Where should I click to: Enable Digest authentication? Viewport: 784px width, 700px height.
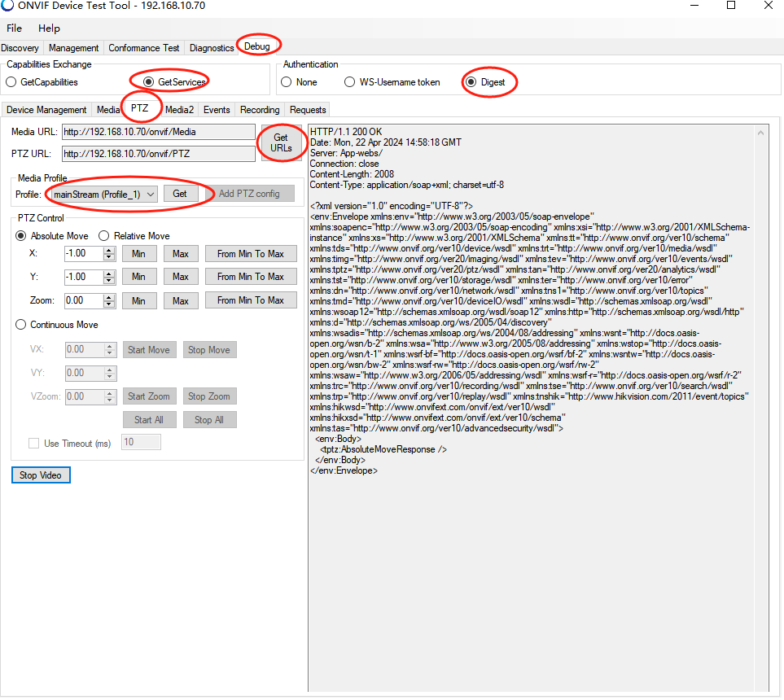click(469, 82)
